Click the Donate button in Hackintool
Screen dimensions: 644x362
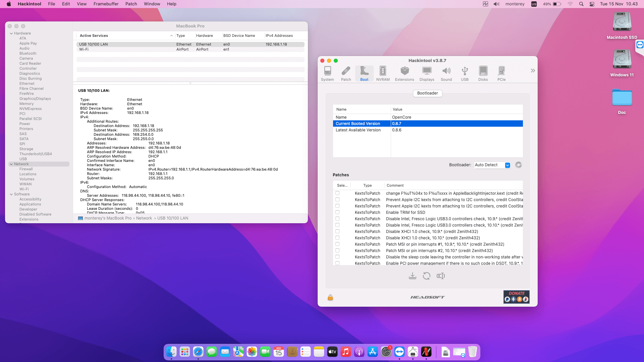pyautogui.click(x=517, y=297)
